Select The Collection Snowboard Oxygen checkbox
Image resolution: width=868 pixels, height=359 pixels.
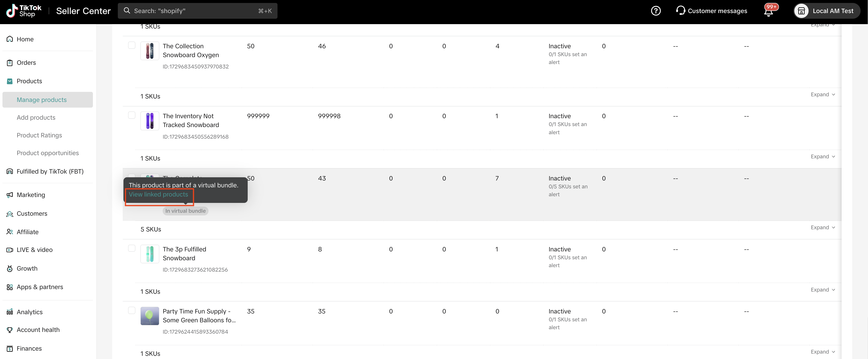coord(132,45)
